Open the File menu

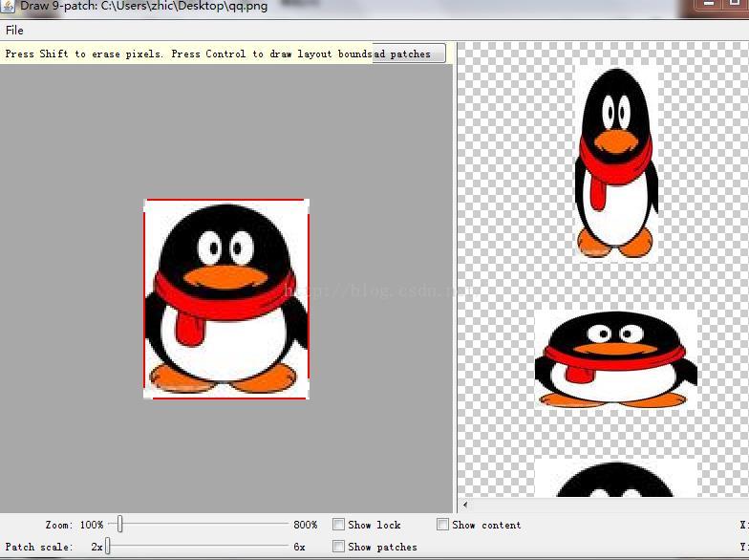(x=14, y=31)
